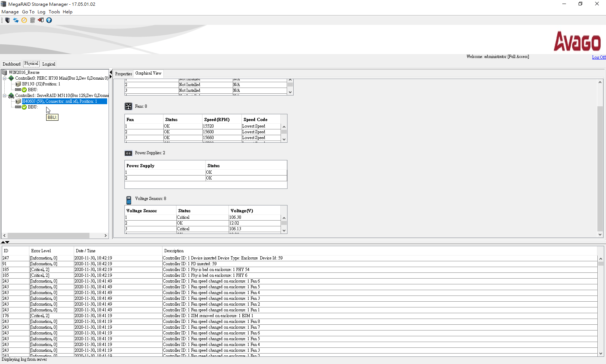This screenshot has height=364, width=606.
Task: Click the log panel down triangle
Action: click(7, 242)
